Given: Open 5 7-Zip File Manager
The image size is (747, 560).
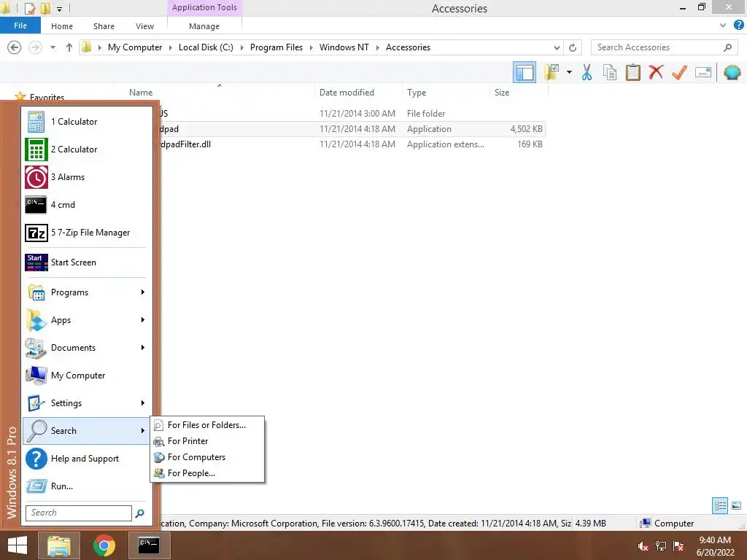Looking at the screenshot, I should point(87,233).
